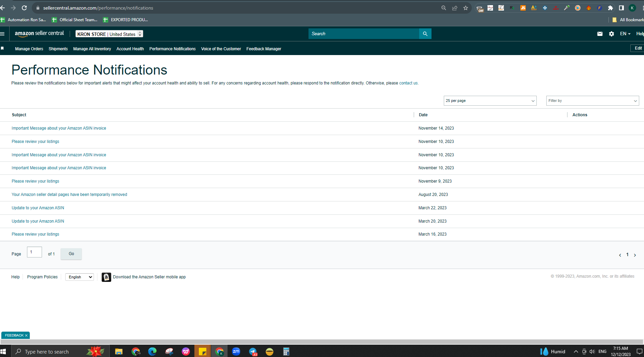Open Manage All Inventory
The width and height of the screenshot is (644, 357).
pos(92,49)
